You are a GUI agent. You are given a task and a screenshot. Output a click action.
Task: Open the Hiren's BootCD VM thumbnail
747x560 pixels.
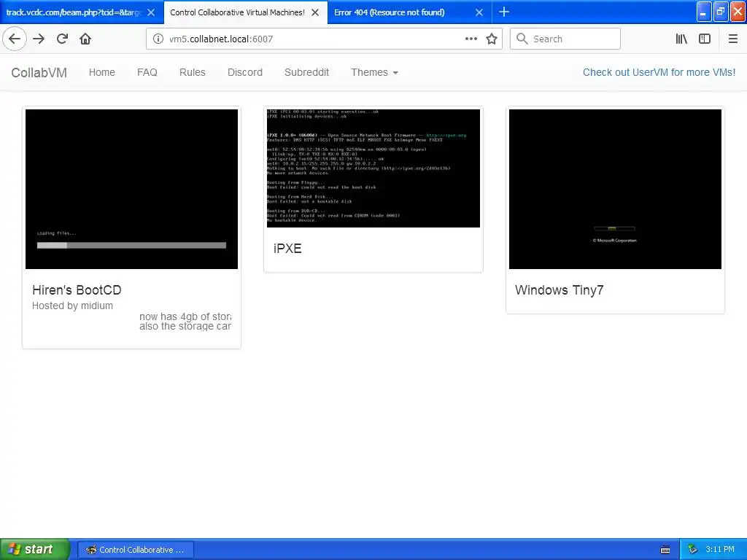131,189
